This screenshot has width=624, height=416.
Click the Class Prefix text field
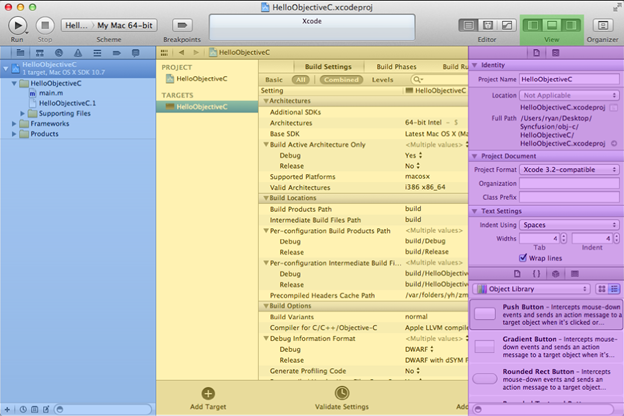pyautogui.click(x=569, y=197)
